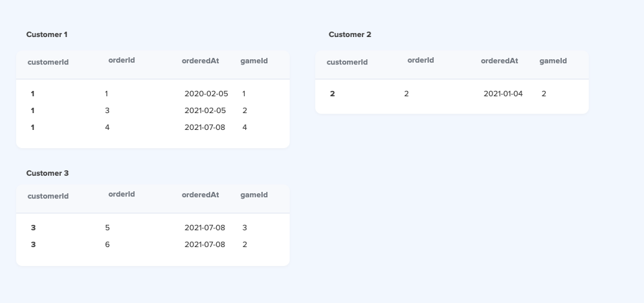The height and width of the screenshot is (303, 644).
Task: Click the Customer 2 table title
Action: coord(350,34)
